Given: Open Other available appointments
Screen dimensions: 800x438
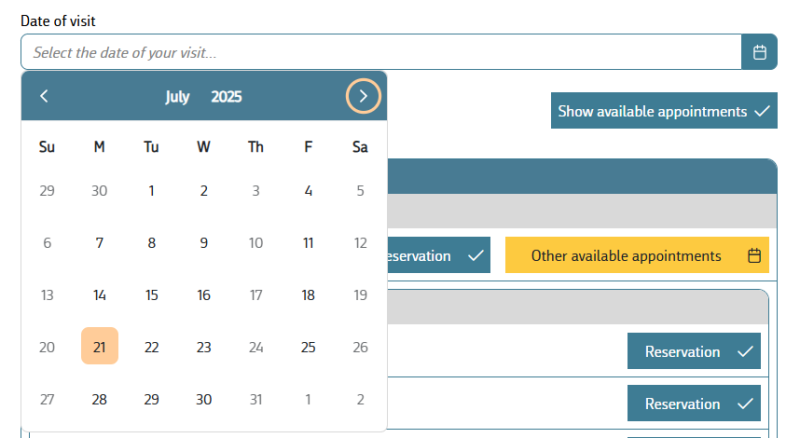Looking at the screenshot, I should click(x=637, y=255).
